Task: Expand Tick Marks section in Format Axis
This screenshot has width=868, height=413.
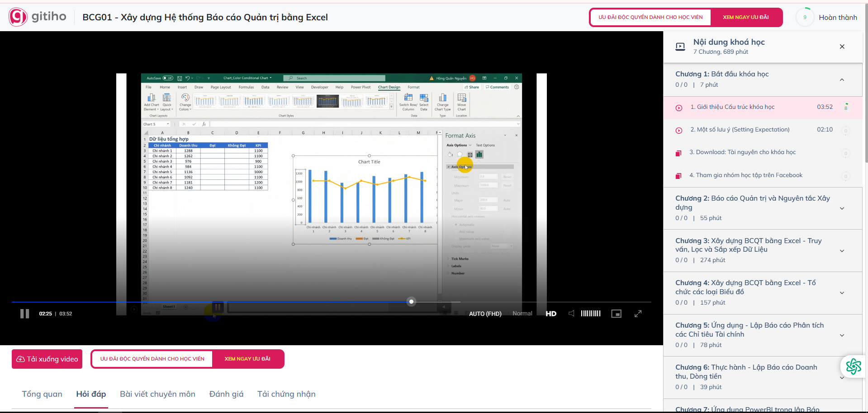Action: [x=460, y=259]
